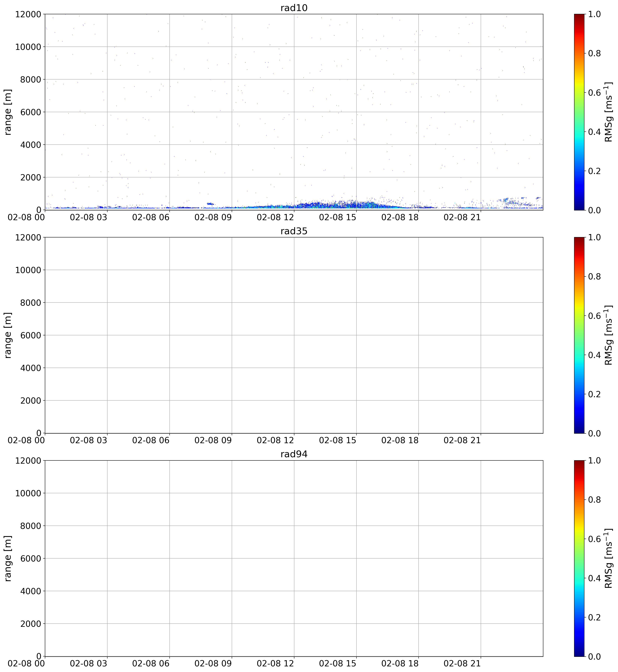Click the small echo patch near 08:00 in rad10
Viewport: 618px width, 672px height.
pyautogui.click(x=210, y=204)
